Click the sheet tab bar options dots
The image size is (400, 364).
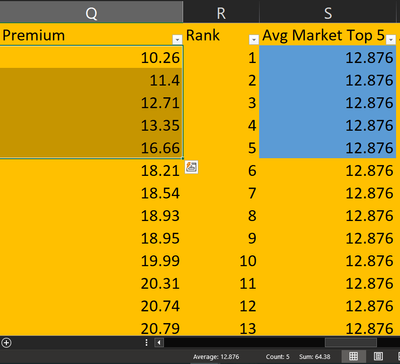pyautogui.click(x=146, y=342)
